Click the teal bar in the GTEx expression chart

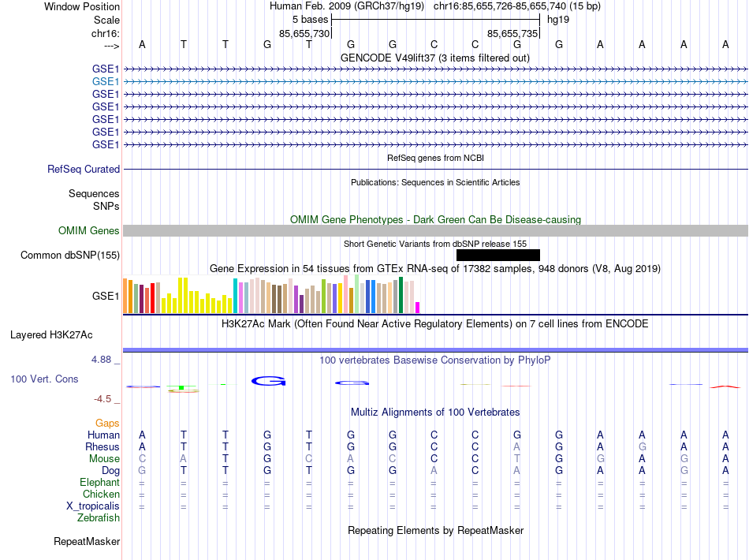tap(236, 296)
